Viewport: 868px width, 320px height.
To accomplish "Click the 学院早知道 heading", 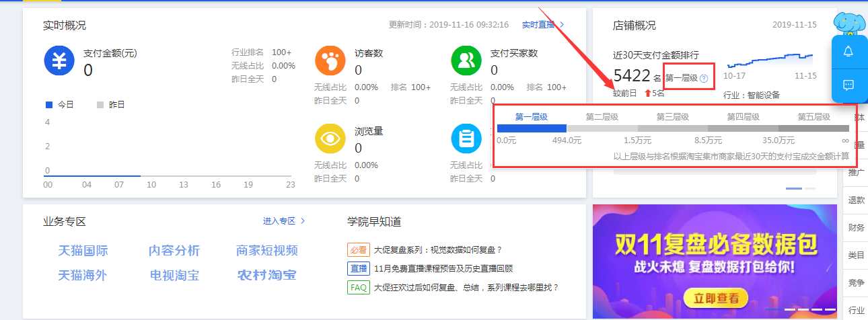I will pyautogui.click(x=374, y=221).
